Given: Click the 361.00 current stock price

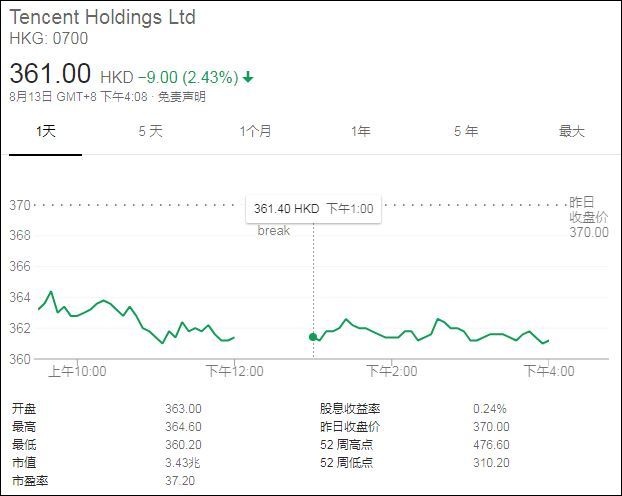Looking at the screenshot, I should (50, 74).
